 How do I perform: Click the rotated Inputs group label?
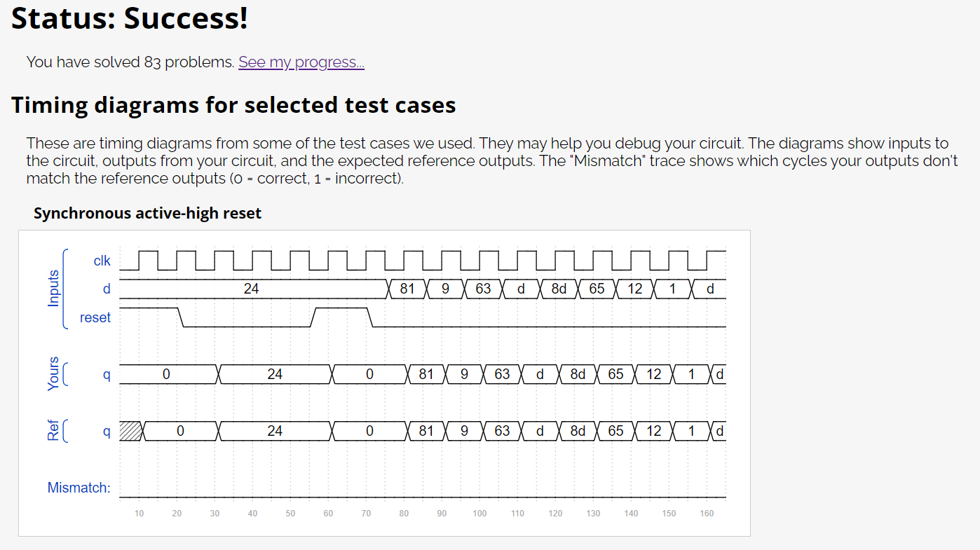click(53, 288)
